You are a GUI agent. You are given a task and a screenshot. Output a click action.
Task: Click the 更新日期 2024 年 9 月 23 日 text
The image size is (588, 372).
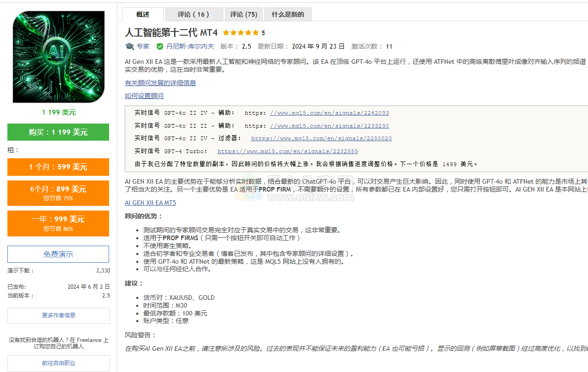301,46
